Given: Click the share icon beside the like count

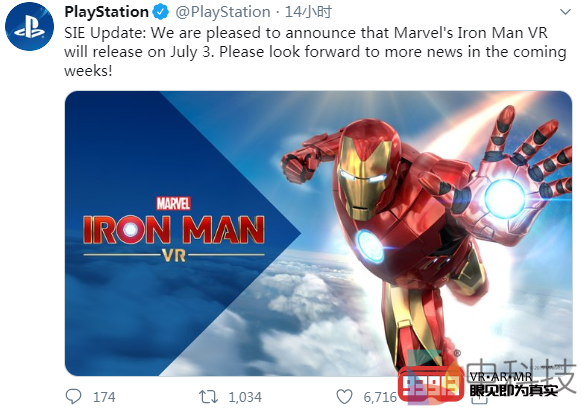Looking at the screenshot, I should click(478, 399).
